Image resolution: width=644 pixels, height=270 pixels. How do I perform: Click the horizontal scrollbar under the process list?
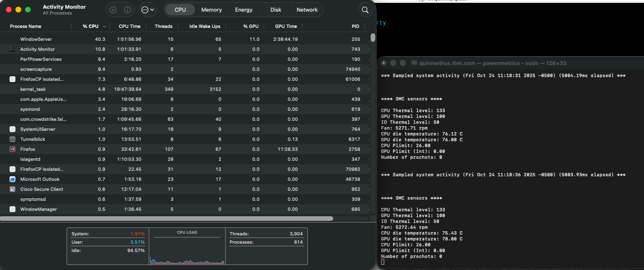tap(166, 218)
